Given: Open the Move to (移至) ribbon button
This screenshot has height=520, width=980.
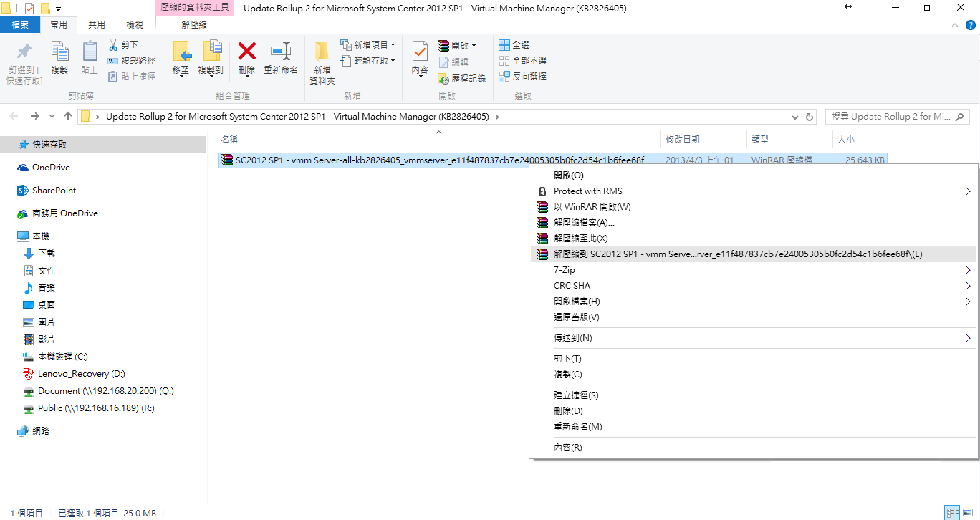Looking at the screenshot, I should pyautogui.click(x=181, y=59).
